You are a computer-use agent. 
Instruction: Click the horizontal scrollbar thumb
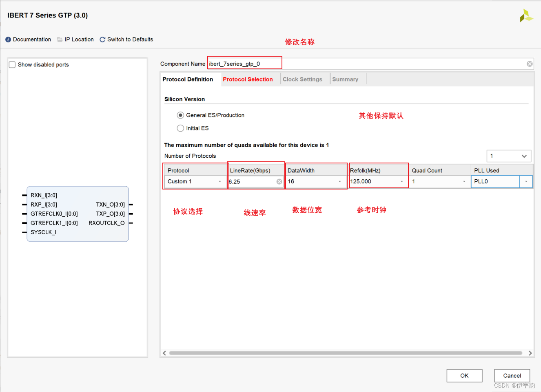[346, 353]
